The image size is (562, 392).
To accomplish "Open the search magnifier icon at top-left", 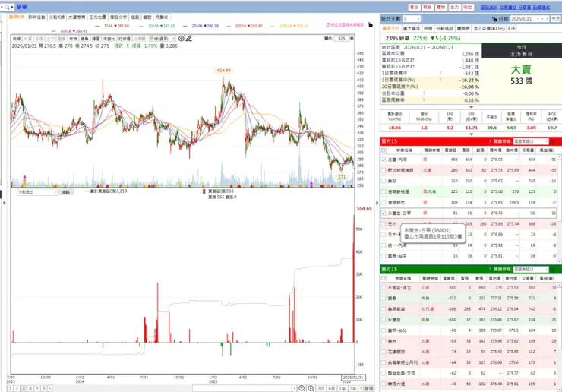I will (7, 7).
